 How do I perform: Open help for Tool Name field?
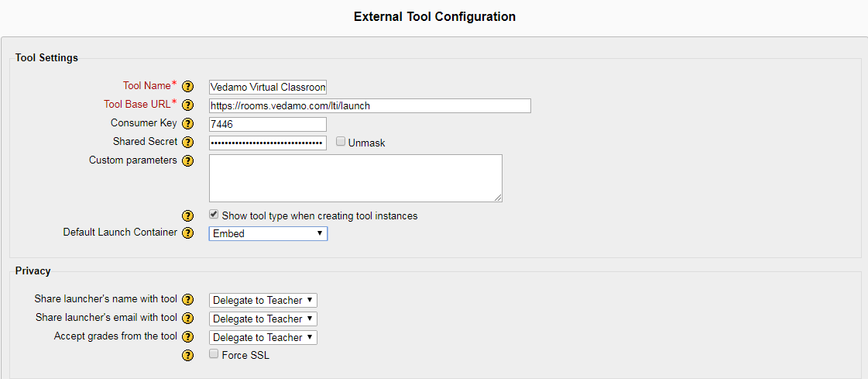point(188,87)
